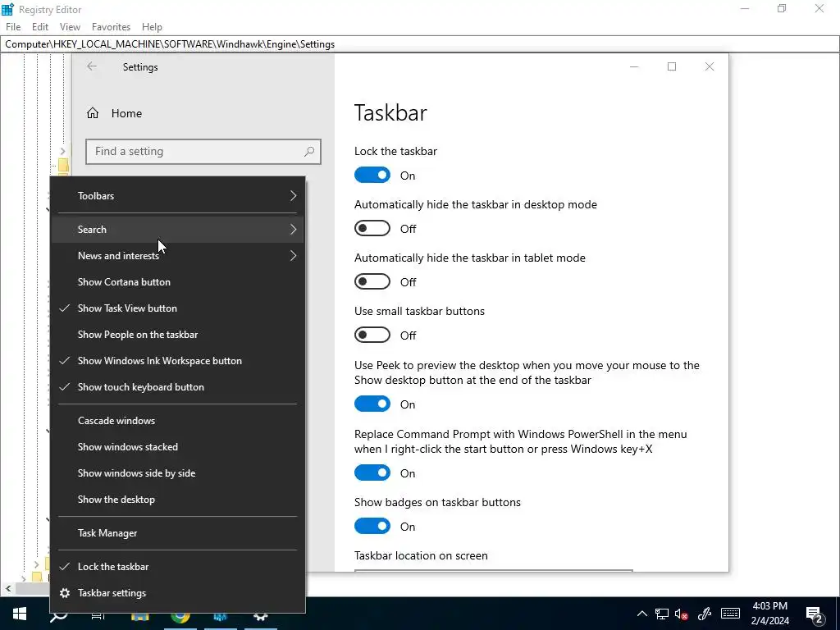This screenshot has height=630, width=840.
Task: Open Windows Ink Workspace tray icon
Action: click(705, 614)
